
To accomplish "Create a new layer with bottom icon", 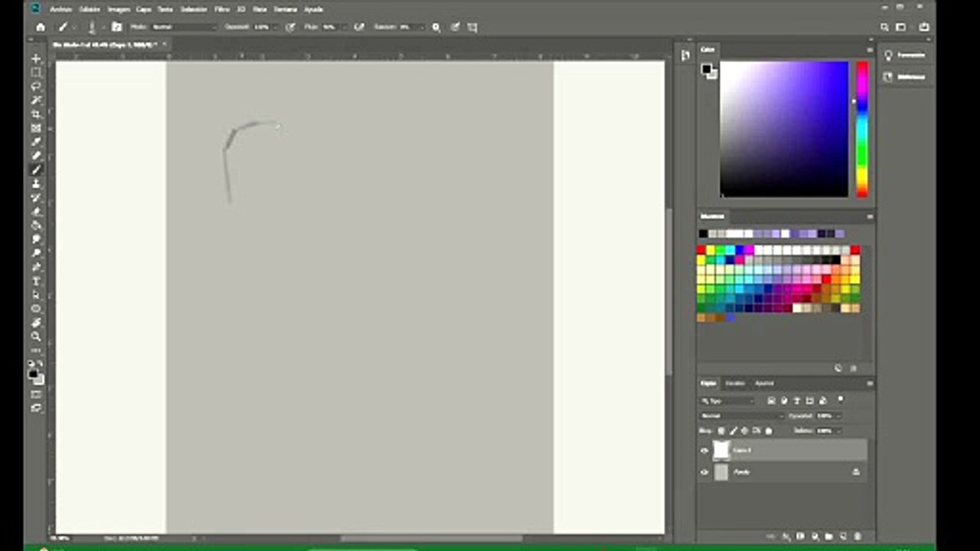I will pos(843,536).
